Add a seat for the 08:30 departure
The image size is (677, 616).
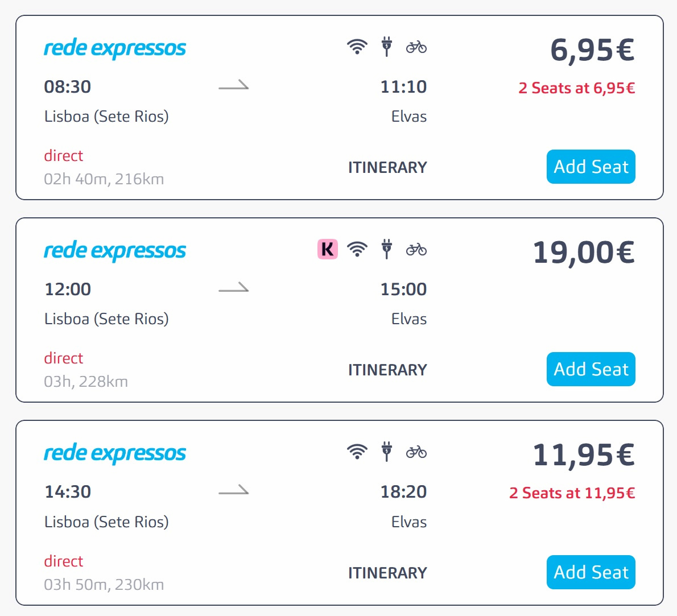(x=591, y=167)
